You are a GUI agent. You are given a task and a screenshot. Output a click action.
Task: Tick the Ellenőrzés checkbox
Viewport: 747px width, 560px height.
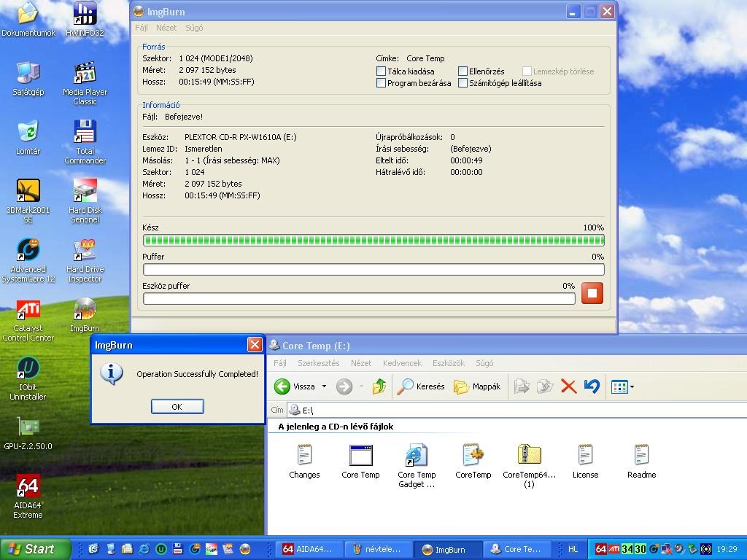462,71
